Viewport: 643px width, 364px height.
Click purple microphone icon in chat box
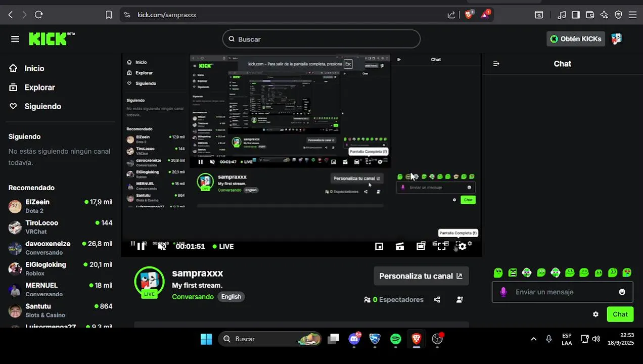pyautogui.click(x=503, y=292)
